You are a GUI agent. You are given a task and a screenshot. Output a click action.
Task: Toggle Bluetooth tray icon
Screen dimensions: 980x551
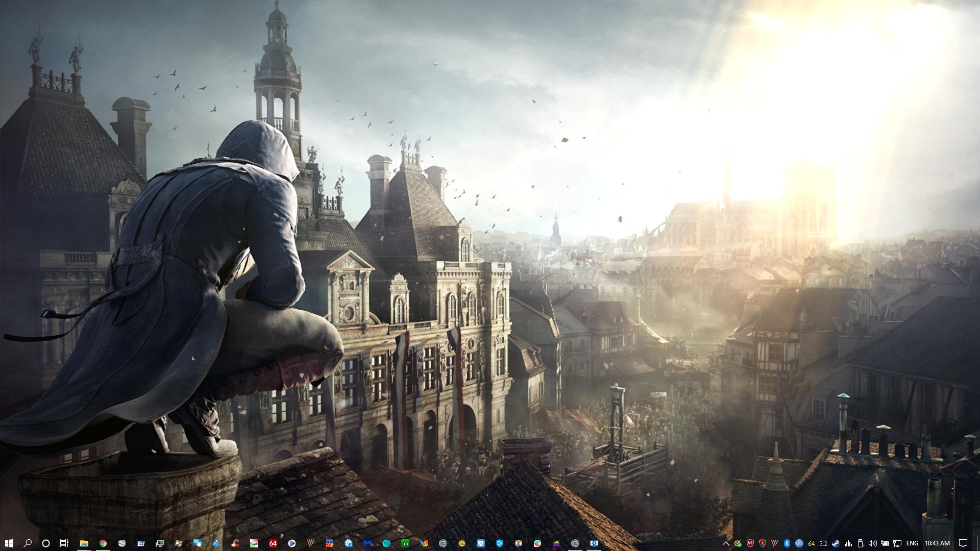click(787, 543)
